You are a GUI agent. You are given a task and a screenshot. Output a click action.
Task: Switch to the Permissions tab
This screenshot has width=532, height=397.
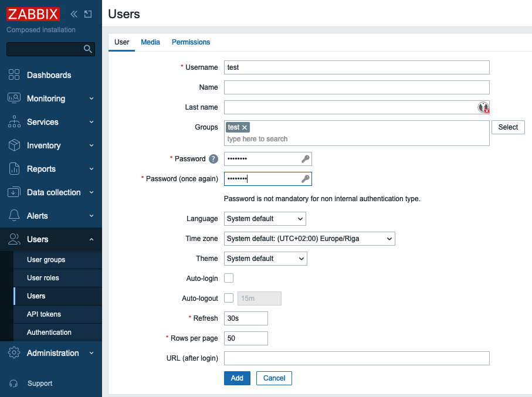coord(191,42)
